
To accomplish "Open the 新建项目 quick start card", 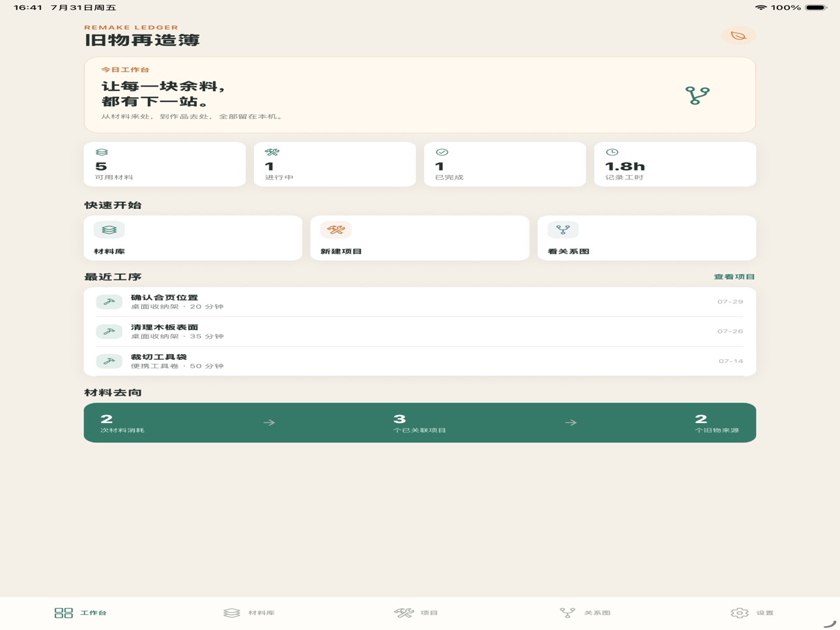I will (x=420, y=238).
